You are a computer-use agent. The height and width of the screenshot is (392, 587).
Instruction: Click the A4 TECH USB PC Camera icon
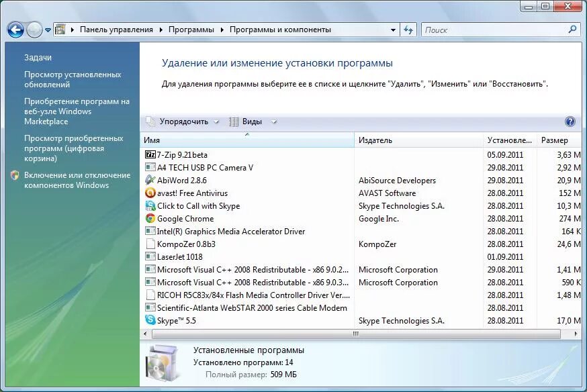click(152, 167)
